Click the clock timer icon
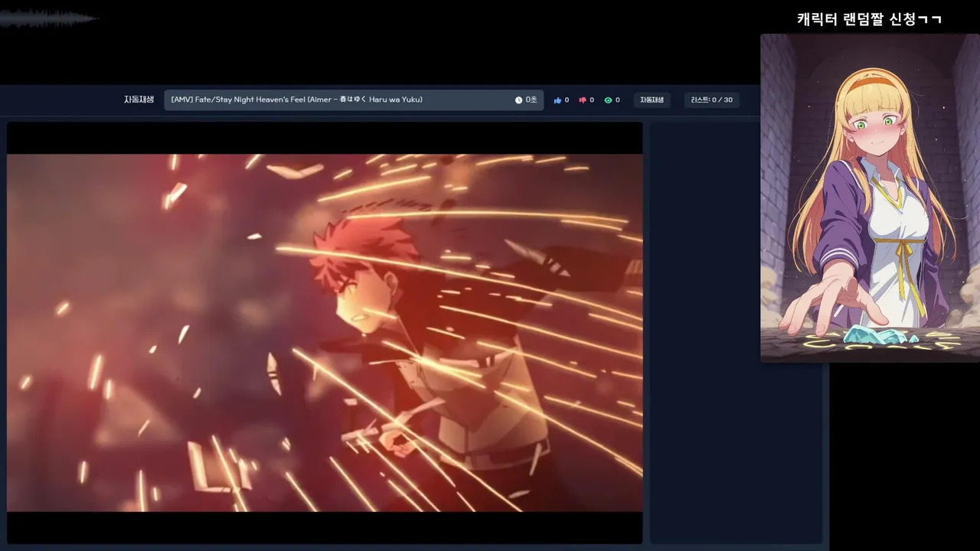980x551 pixels. [x=518, y=100]
